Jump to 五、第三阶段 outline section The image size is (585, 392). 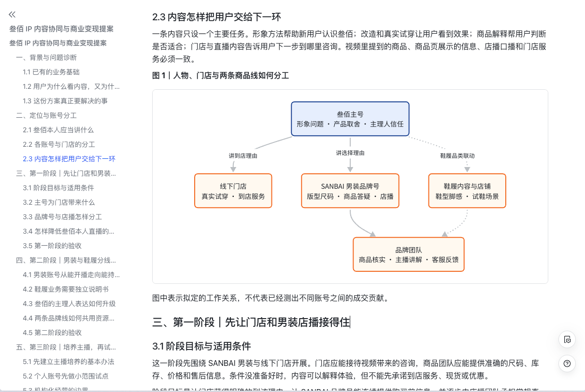pos(66,347)
